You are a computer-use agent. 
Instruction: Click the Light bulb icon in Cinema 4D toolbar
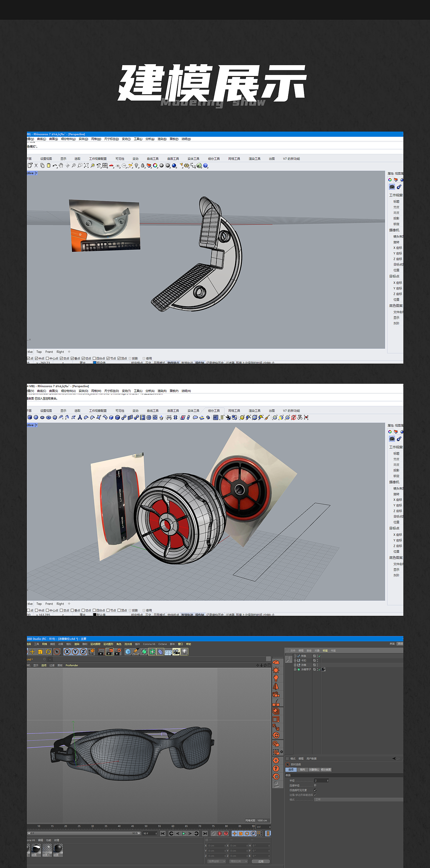click(x=184, y=652)
